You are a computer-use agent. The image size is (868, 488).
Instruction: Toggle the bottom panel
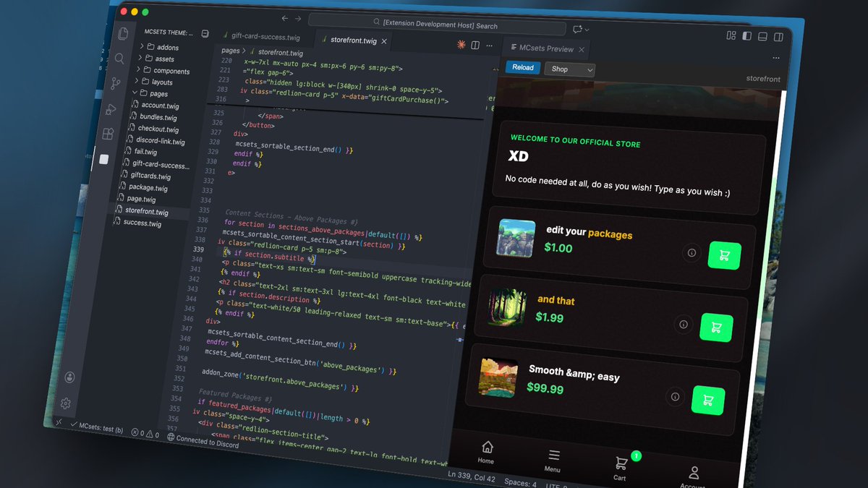[x=762, y=37]
